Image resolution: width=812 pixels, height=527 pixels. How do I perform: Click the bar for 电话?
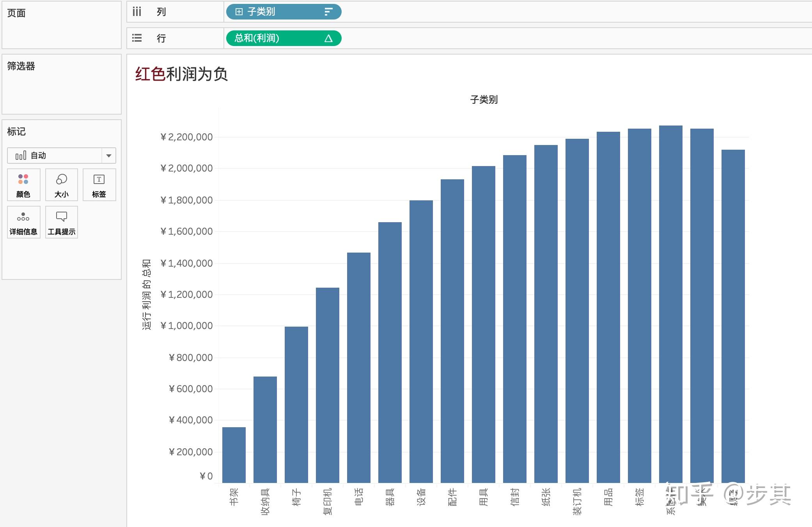click(359, 368)
